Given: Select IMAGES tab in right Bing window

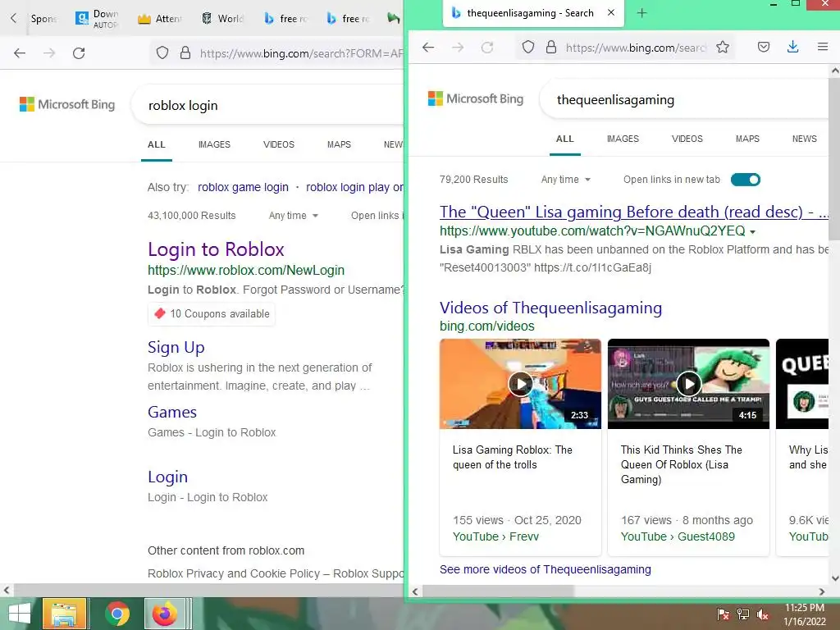Looking at the screenshot, I should (x=623, y=138).
